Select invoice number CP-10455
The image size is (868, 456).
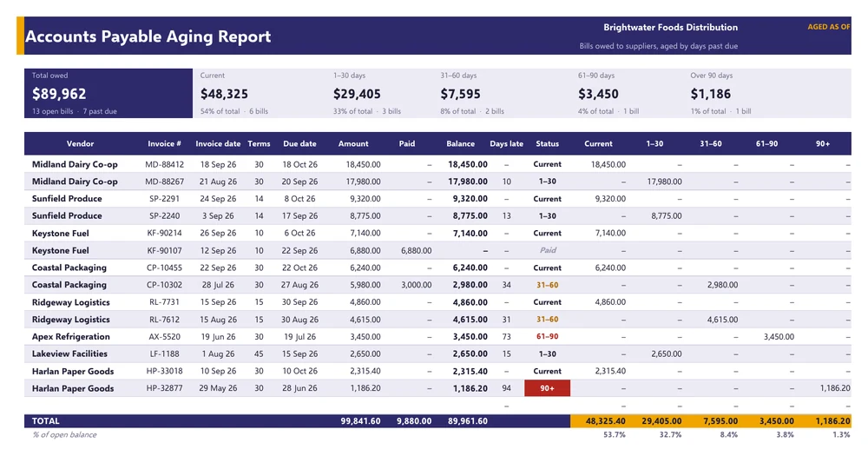coord(164,268)
